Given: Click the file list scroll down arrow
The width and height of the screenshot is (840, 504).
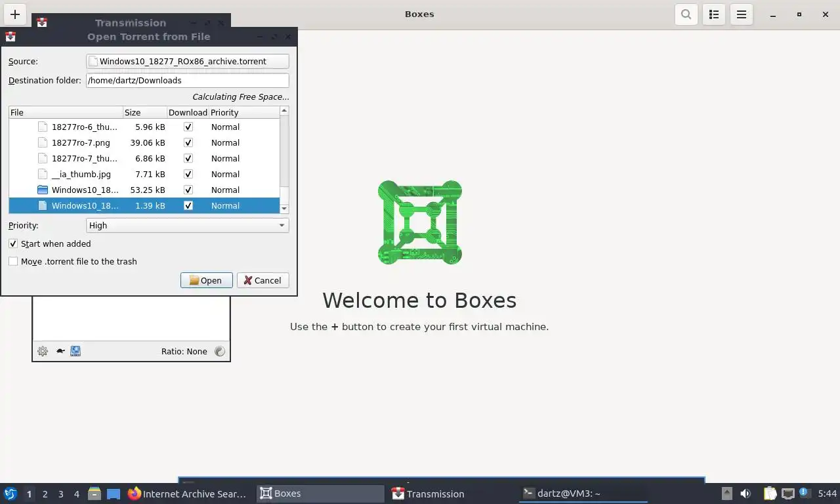Looking at the screenshot, I should pos(284,208).
